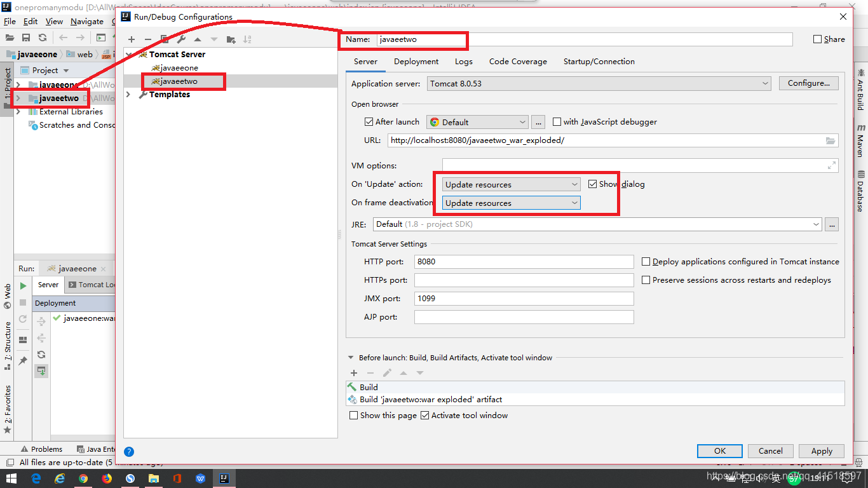The image size is (868, 488).
Task: Switch to the Logs tab
Action: 464,62
